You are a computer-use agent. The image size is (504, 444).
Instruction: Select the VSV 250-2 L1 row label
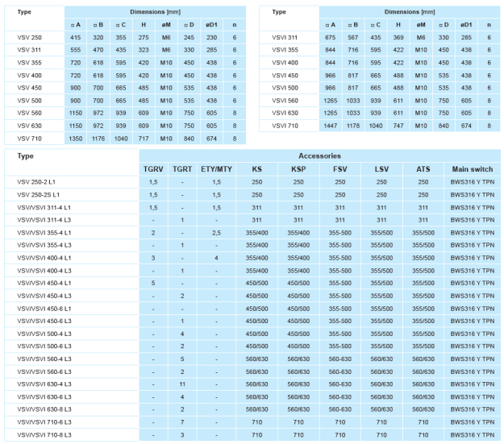pos(36,182)
